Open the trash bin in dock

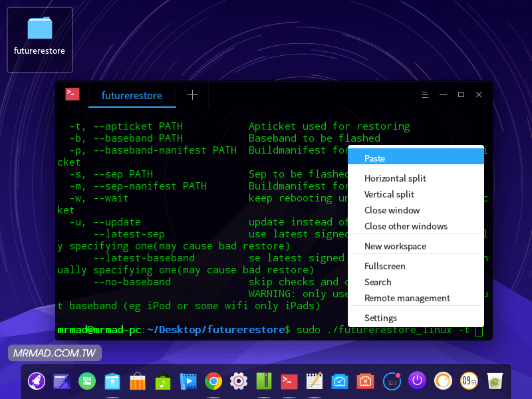point(493,381)
